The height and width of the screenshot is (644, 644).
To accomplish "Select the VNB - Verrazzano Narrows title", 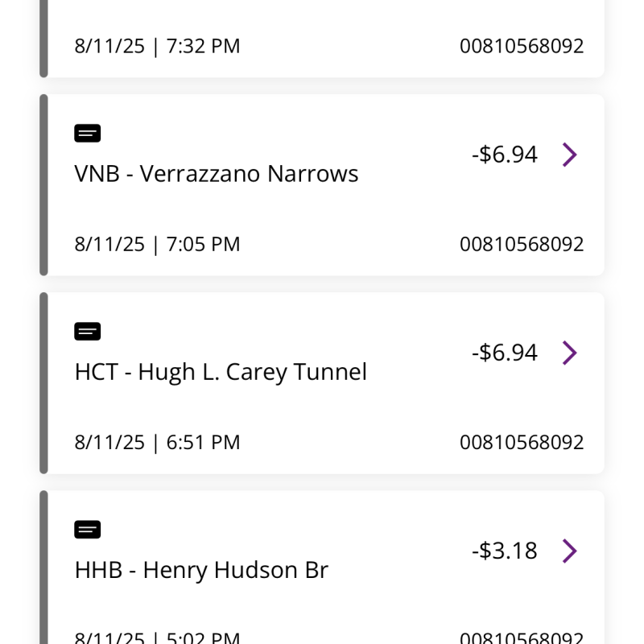I will pyautogui.click(x=216, y=174).
